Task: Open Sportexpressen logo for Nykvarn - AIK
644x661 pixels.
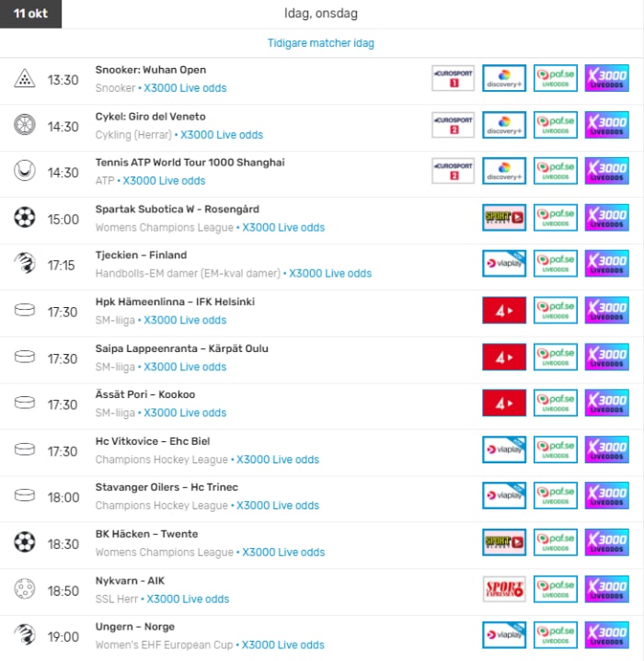Action: coord(504,589)
